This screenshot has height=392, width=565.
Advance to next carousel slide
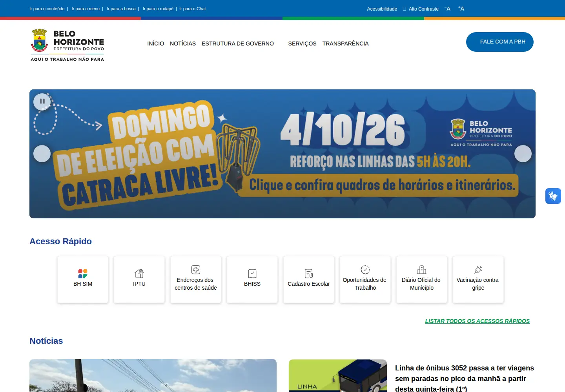pyautogui.click(x=523, y=154)
